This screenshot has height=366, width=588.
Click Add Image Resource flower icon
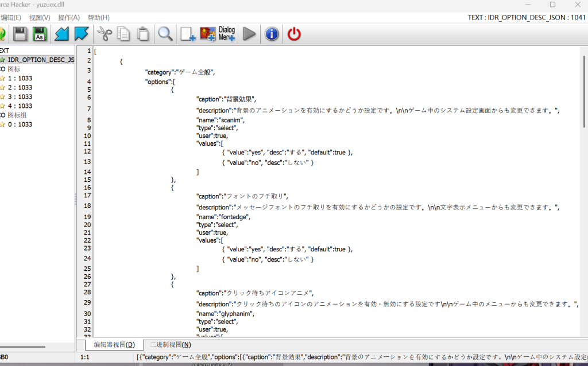tap(207, 34)
